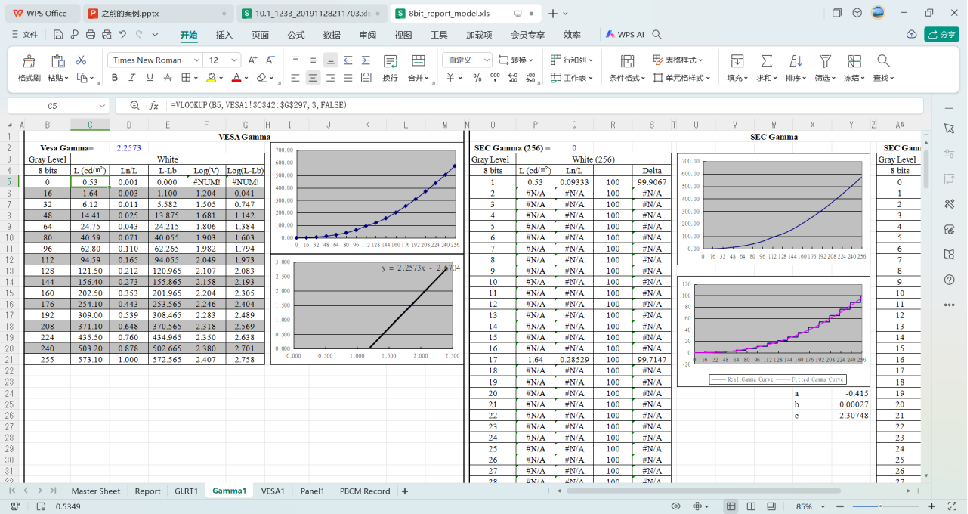
Task: Click the conditional formatting icon
Action: click(627, 60)
